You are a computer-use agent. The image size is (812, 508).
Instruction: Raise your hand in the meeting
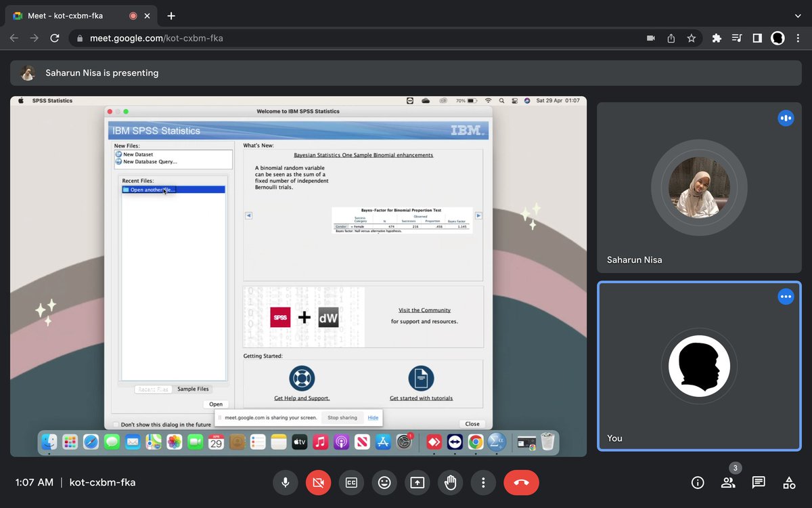[x=450, y=482]
